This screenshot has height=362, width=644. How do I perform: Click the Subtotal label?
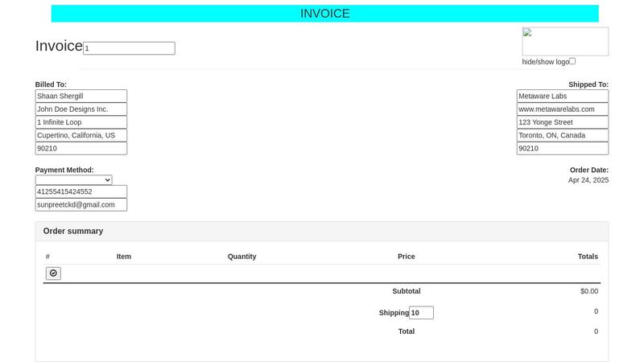click(407, 291)
